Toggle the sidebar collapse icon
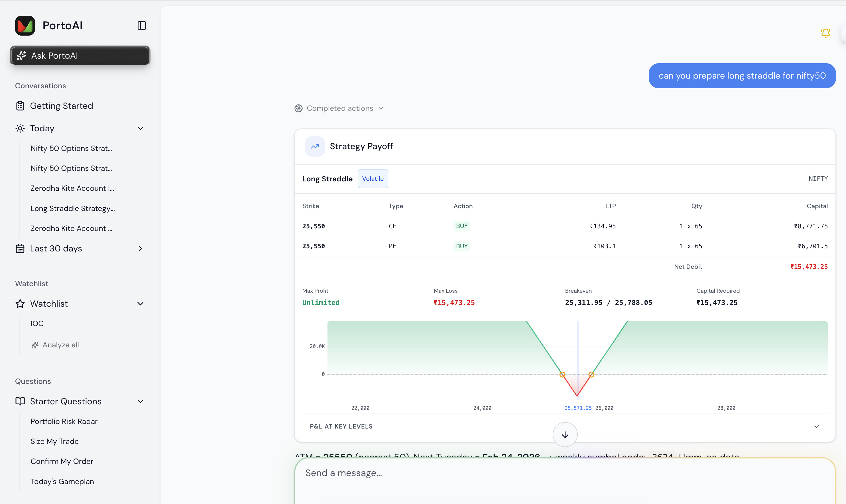846x504 pixels. [142, 25]
